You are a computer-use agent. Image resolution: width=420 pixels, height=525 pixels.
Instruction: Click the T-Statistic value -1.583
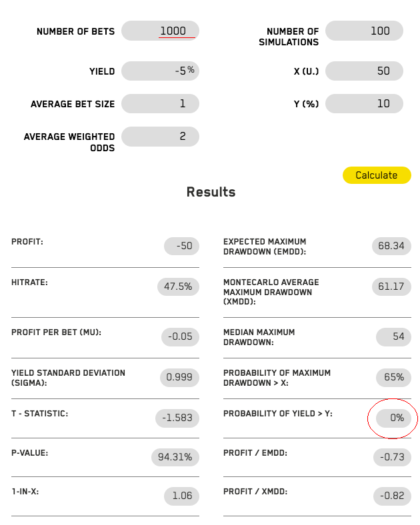pyautogui.click(x=177, y=418)
